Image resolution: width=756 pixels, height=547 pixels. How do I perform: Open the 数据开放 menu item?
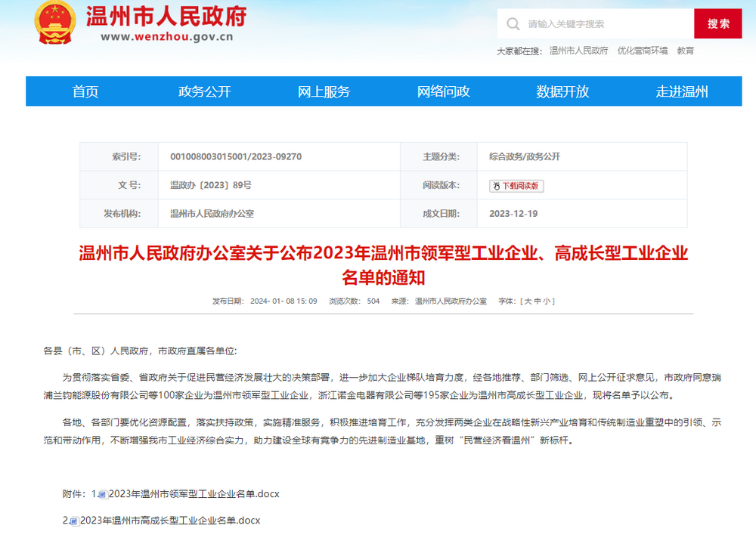pos(562,91)
